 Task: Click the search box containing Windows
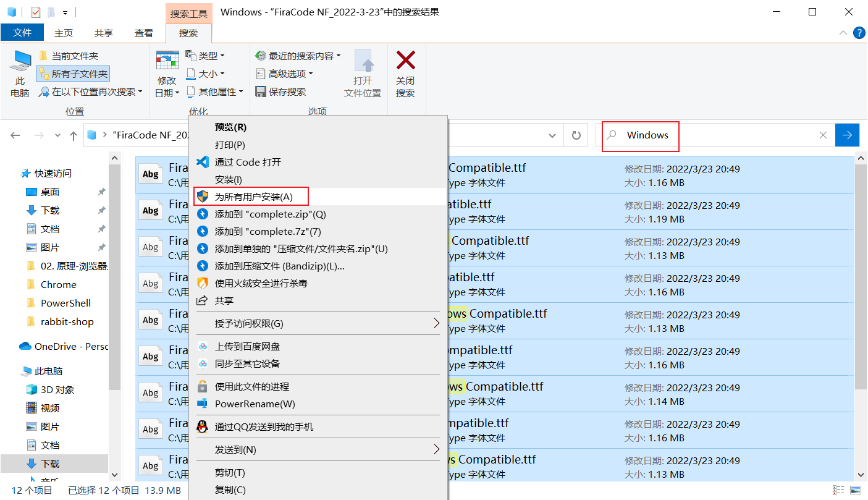click(x=715, y=135)
